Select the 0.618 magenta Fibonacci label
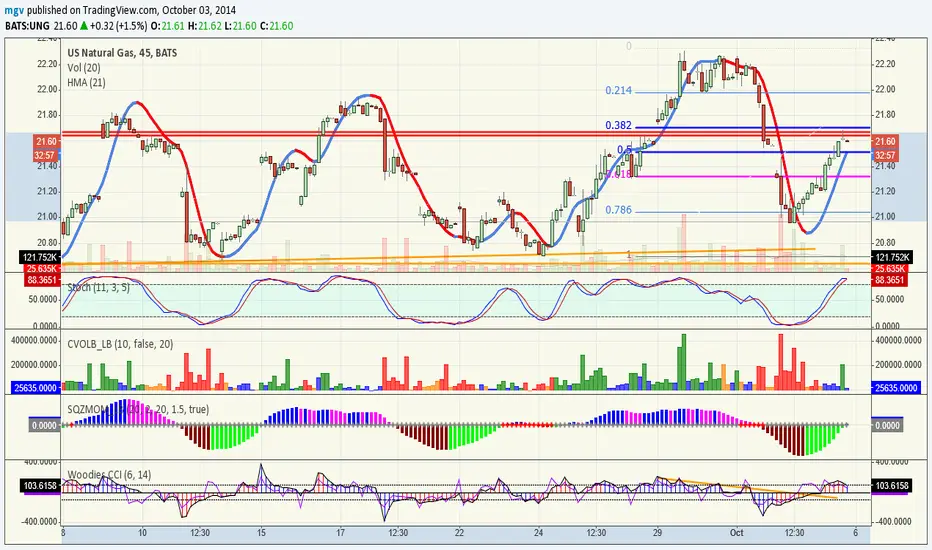The width and height of the screenshot is (932, 550). click(620, 174)
